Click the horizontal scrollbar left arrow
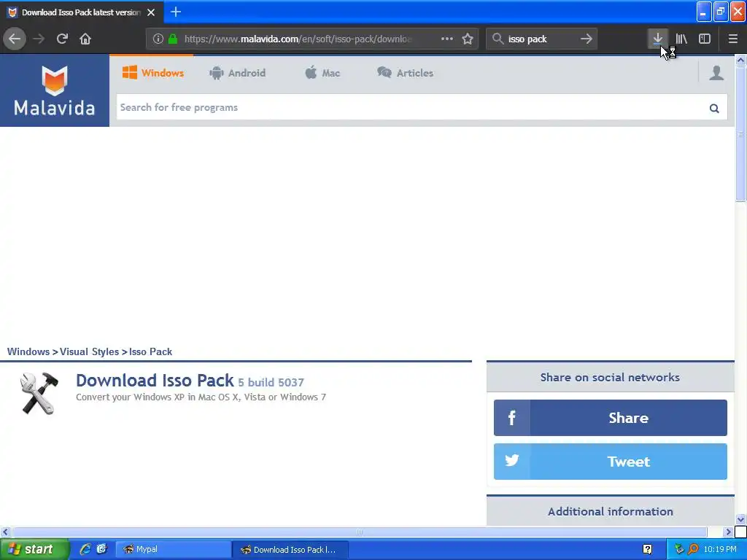Viewport: 747px width, 560px height. click(x=5, y=532)
